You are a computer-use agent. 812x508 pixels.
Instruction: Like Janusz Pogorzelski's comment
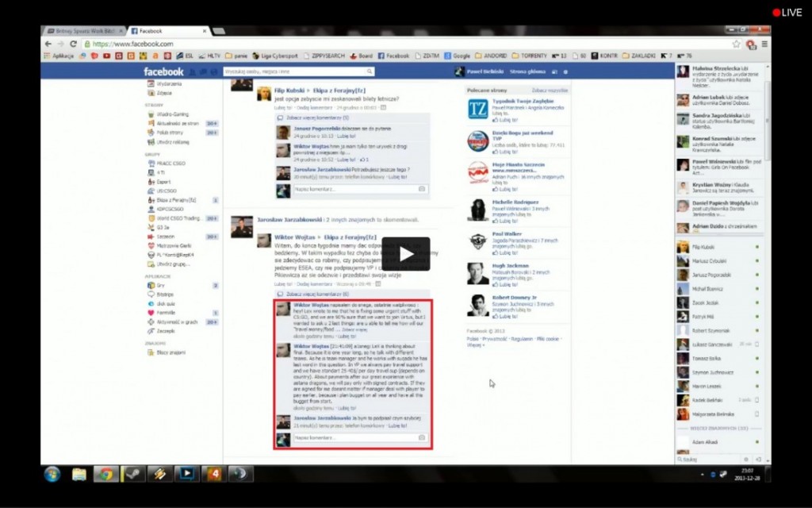click(x=346, y=136)
